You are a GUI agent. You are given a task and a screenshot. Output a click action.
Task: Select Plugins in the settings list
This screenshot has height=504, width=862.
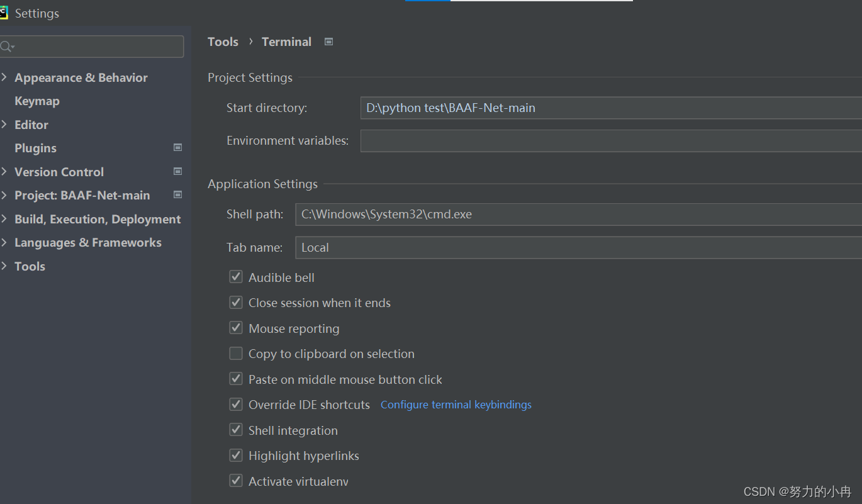36,148
